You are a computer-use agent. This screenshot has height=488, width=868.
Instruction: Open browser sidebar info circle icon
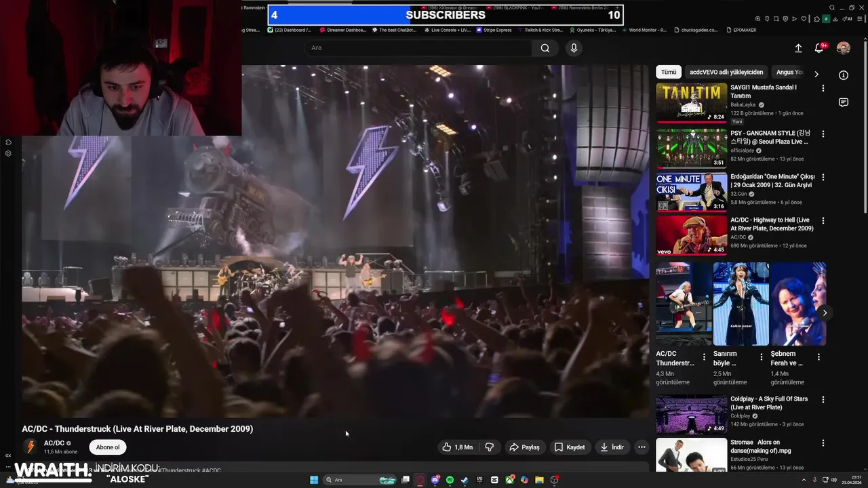844,75
